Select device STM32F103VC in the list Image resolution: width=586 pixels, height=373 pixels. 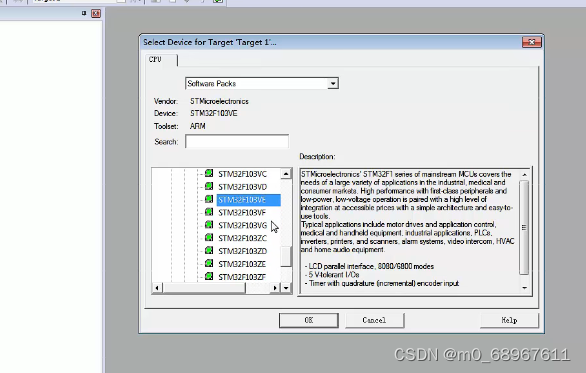[x=243, y=174]
